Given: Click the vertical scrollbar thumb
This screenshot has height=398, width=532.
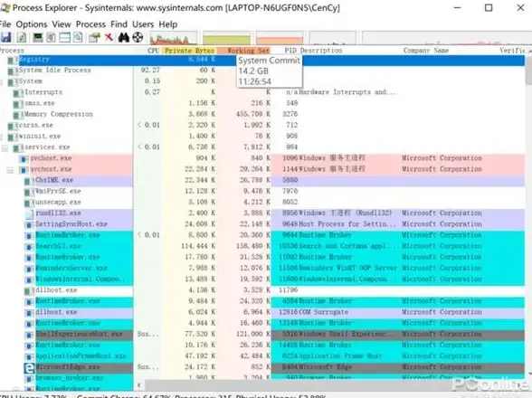Looking at the screenshot, I should (x=528, y=71).
